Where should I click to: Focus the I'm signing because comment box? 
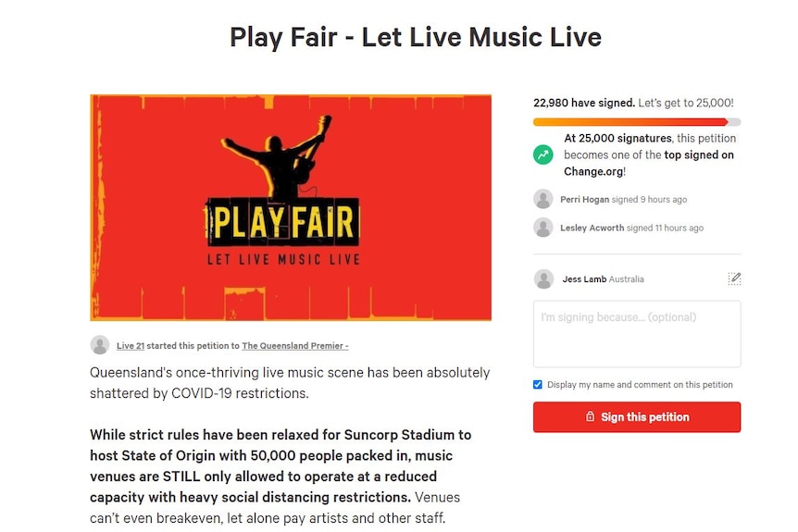click(x=637, y=334)
